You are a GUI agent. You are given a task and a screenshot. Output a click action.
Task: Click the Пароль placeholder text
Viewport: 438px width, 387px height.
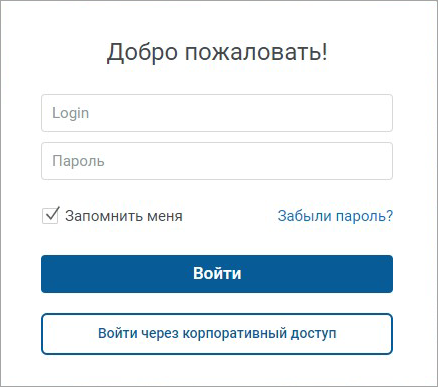78,161
